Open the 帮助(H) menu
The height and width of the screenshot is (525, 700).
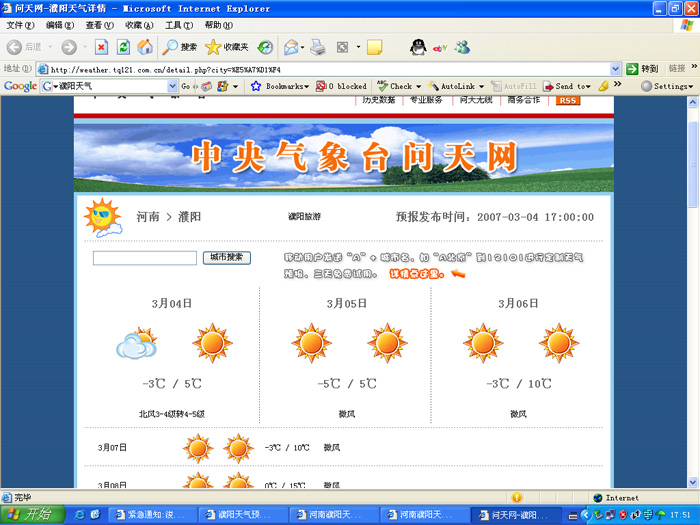click(x=219, y=25)
